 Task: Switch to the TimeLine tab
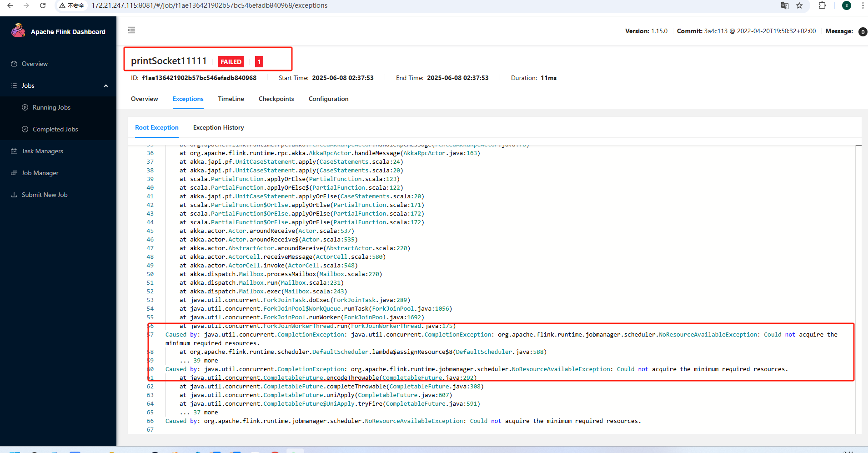coord(231,99)
